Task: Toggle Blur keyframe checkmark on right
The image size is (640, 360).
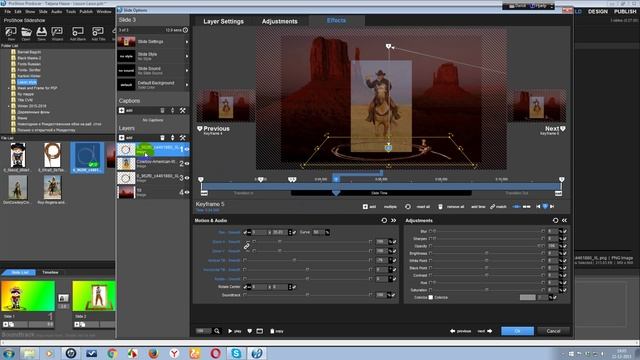Action: tap(565, 231)
